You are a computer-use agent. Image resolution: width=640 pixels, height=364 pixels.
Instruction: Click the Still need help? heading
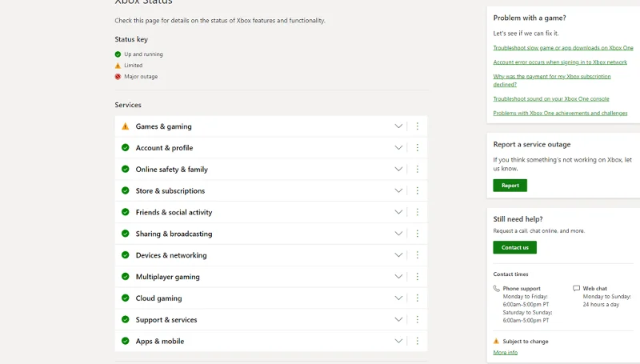pos(518,219)
